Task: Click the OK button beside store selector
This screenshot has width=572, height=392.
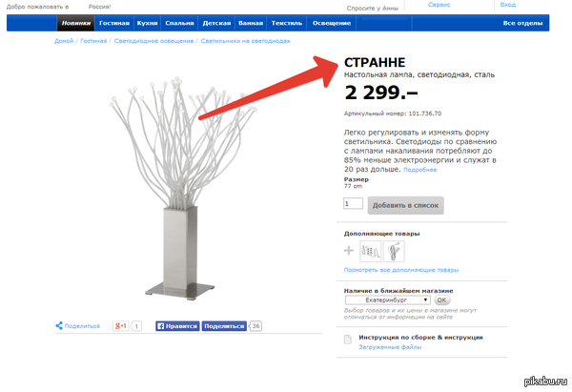Action: tap(441, 300)
